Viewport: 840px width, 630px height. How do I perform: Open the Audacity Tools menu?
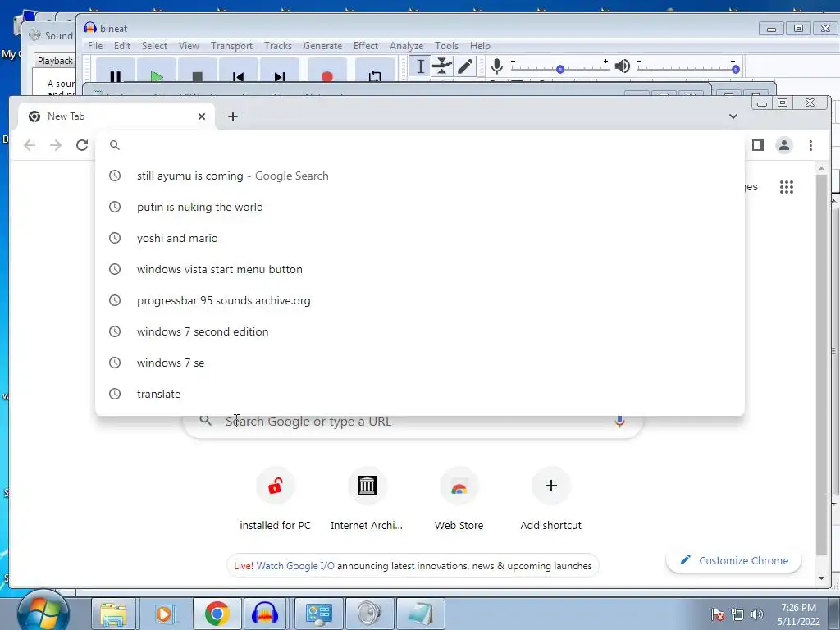click(446, 46)
